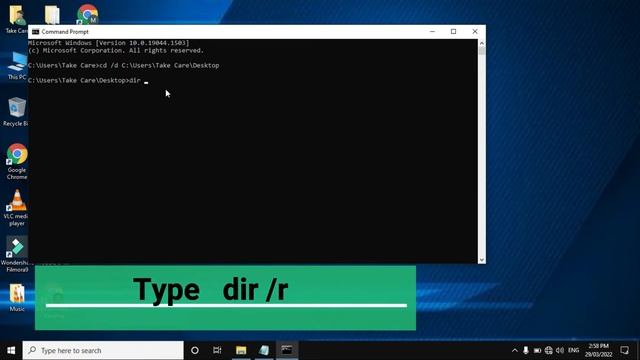640x360 pixels.
Task: Click the Type here to search box
Action: point(103,350)
